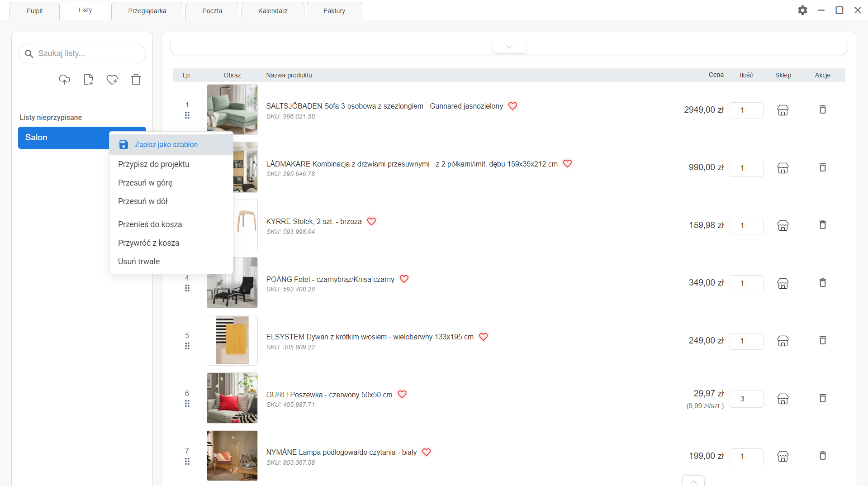Click the sidebar trash bin icon
This screenshot has height=486, width=868.
tap(136, 80)
